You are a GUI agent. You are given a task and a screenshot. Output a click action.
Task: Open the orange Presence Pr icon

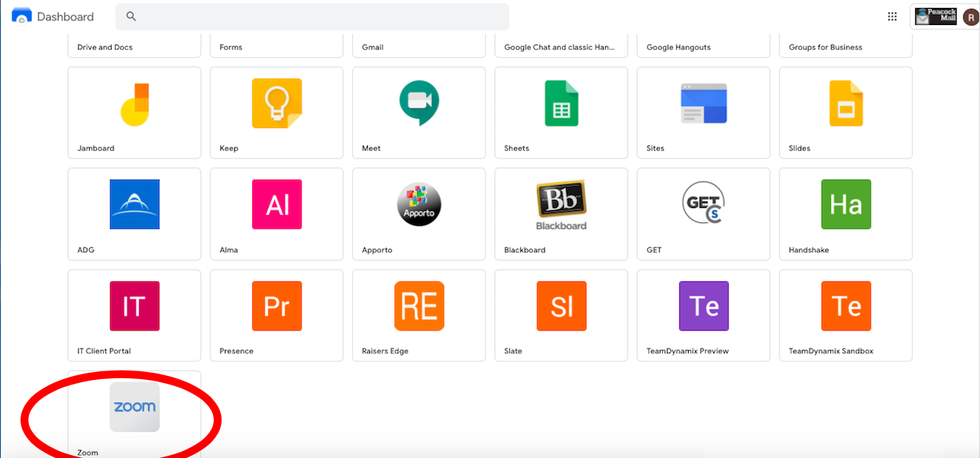click(276, 306)
